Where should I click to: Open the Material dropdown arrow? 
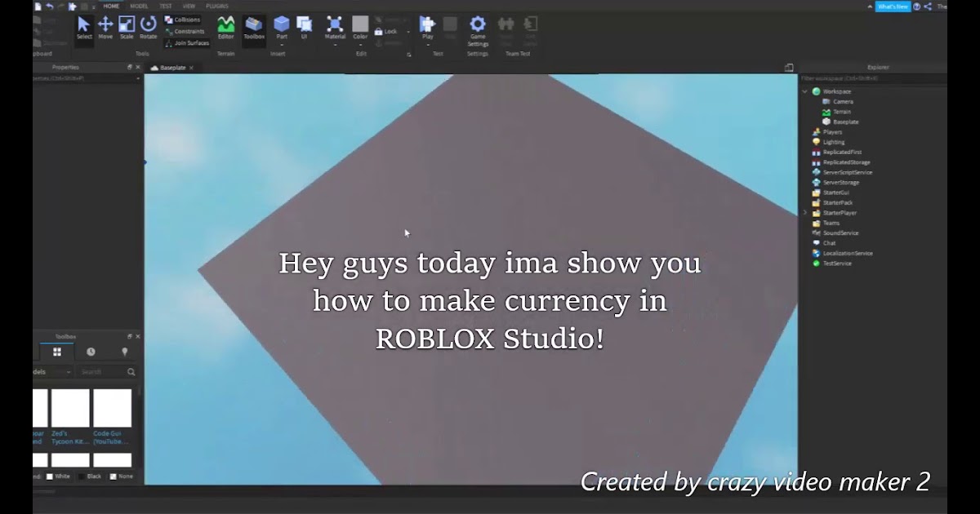point(335,45)
